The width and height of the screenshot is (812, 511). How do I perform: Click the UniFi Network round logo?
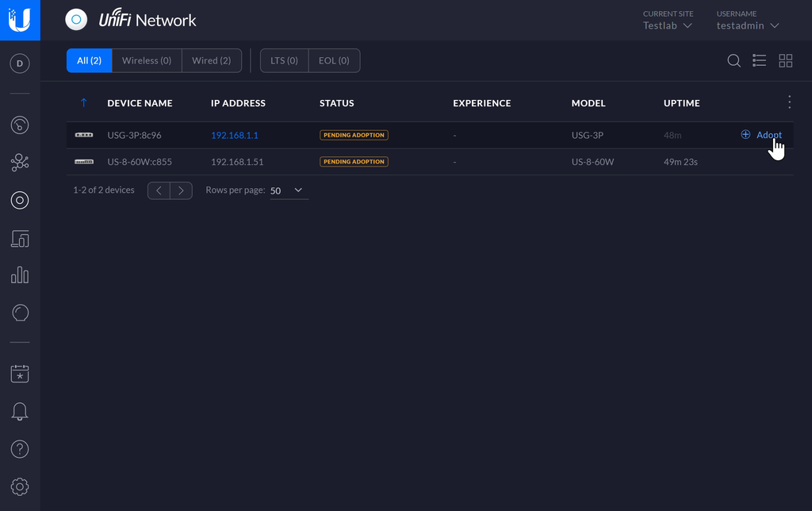76,20
